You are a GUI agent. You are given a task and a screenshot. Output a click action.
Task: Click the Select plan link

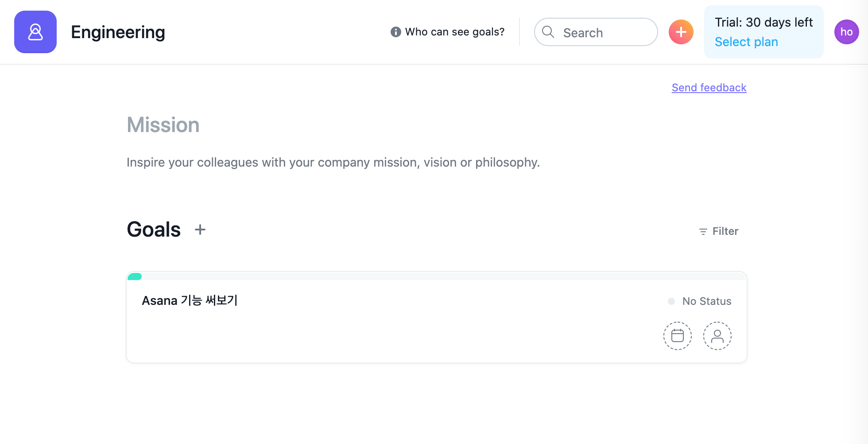pyautogui.click(x=746, y=42)
